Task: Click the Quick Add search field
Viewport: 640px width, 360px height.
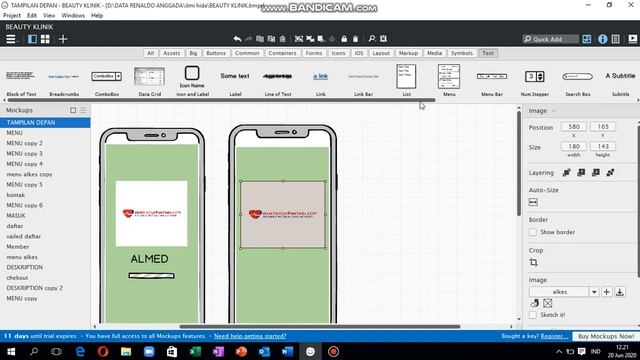Action: point(551,39)
